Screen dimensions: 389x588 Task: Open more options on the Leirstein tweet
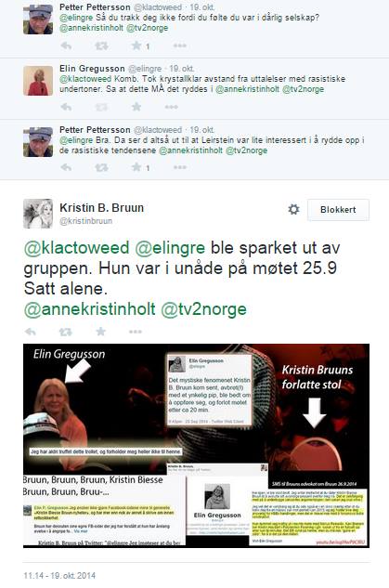tap(180, 167)
